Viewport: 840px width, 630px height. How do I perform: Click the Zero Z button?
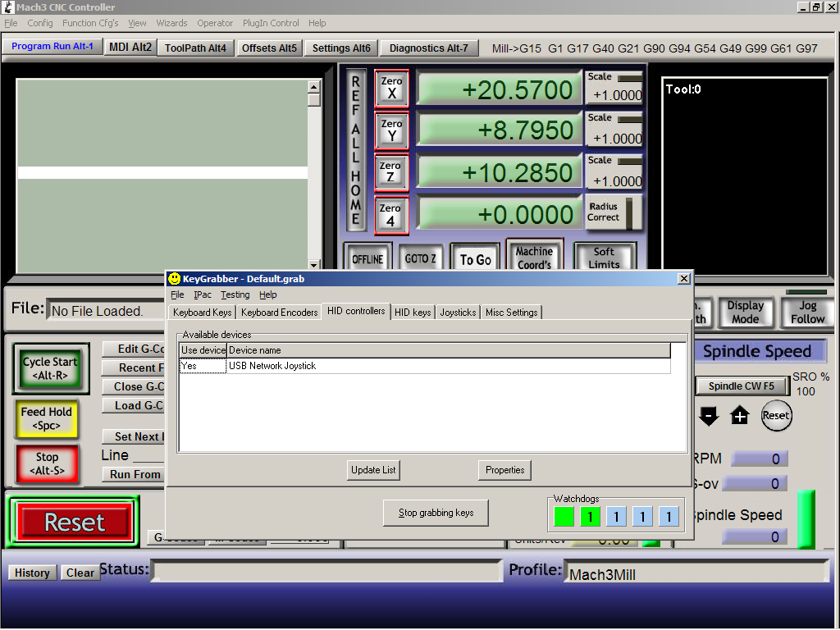click(391, 172)
